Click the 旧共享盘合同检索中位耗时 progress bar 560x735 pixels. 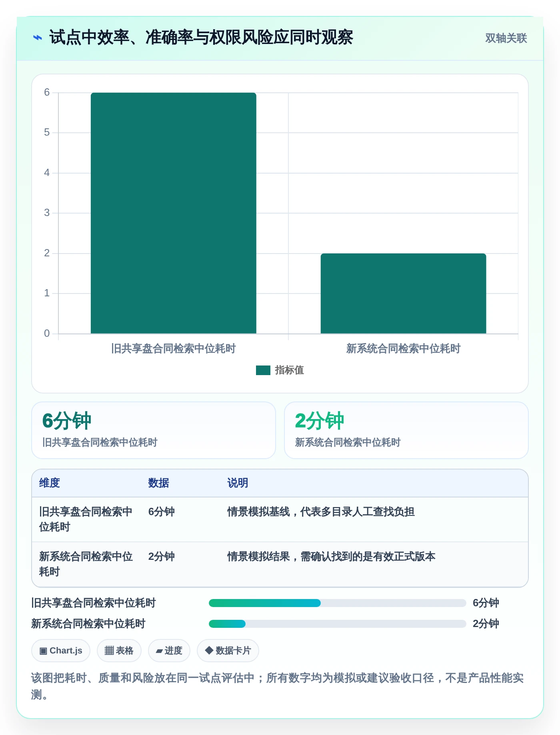coord(338,603)
